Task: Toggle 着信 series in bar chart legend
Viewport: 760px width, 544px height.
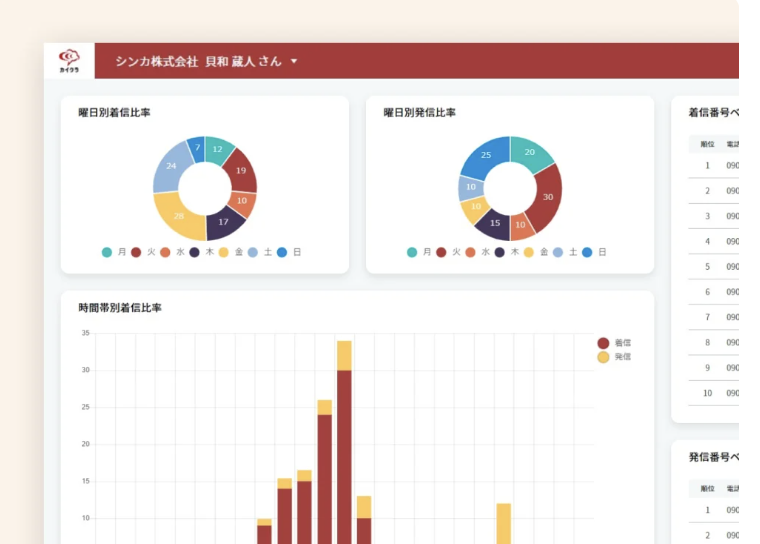Action: [x=614, y=343]
